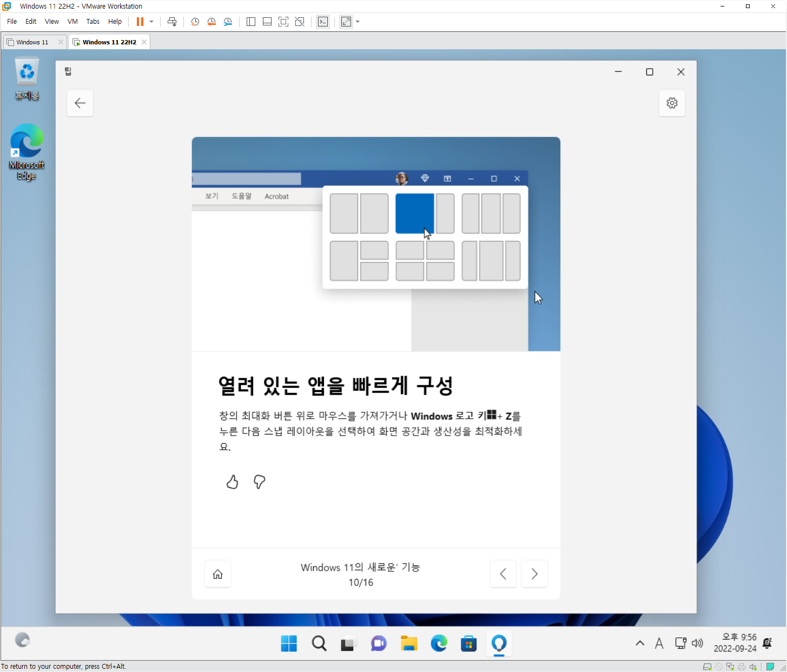The height and width of the screenshot is (672, 787).
Task: Open taskbar Search
Action: pyautogui.click(x=319, y=643)
